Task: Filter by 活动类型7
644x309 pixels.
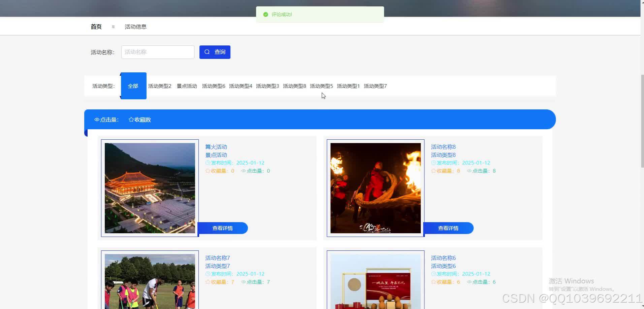Action: 376,86
